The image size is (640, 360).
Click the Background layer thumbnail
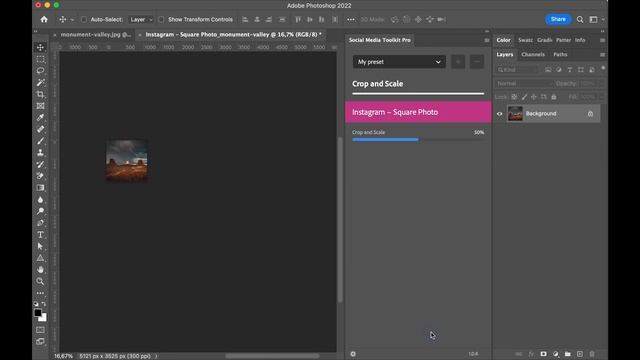(515, 113)
